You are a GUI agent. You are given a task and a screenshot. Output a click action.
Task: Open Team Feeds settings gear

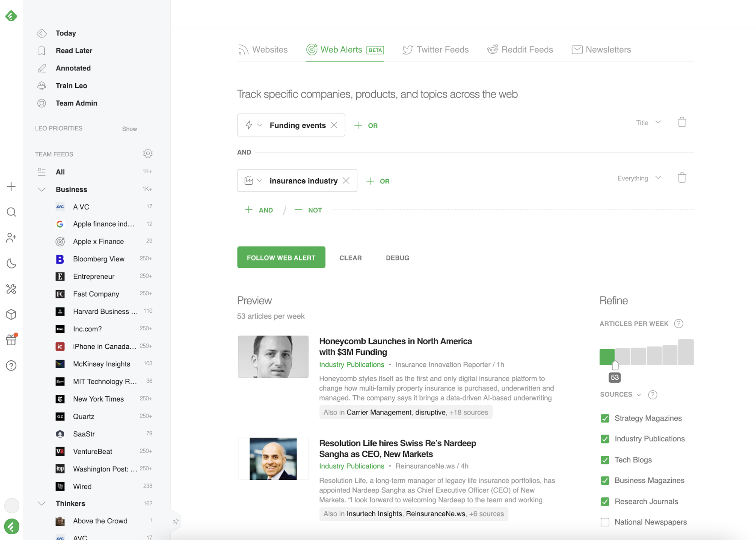[148, 153]
